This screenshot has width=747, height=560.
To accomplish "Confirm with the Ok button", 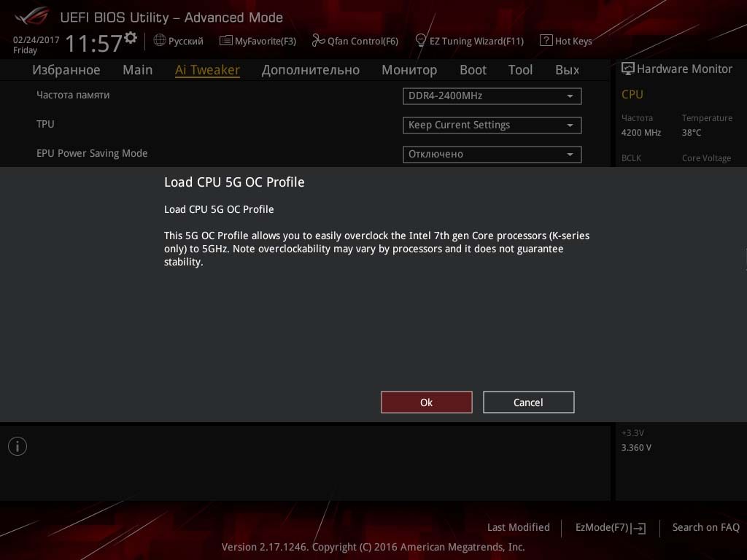I will [x=426, y=402].
